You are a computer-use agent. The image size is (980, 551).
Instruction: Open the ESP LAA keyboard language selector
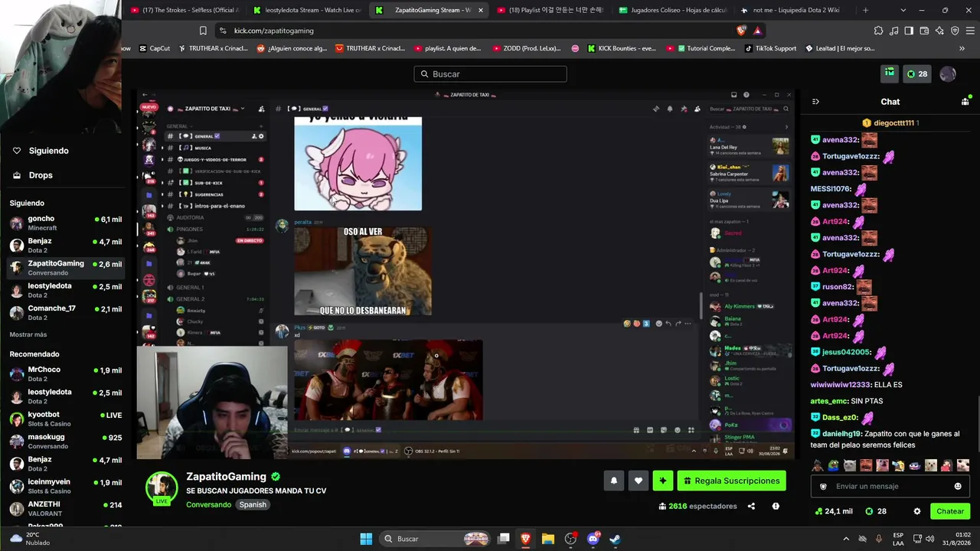898,539
